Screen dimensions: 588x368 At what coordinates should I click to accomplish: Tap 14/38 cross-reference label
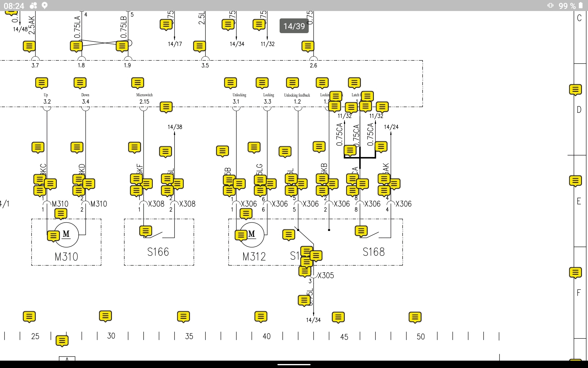175,127
